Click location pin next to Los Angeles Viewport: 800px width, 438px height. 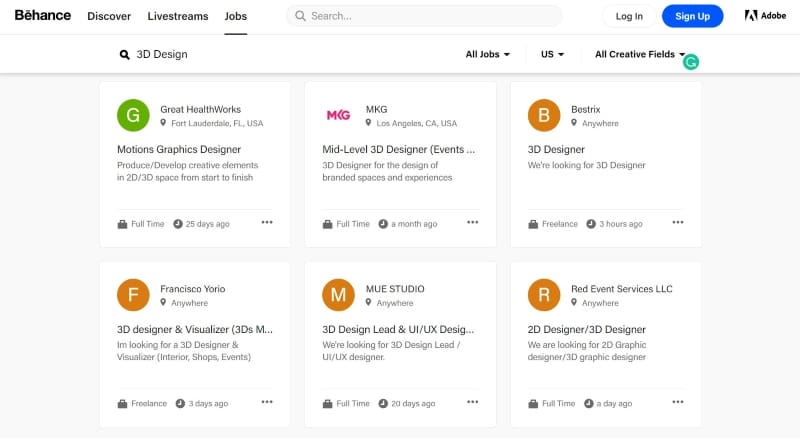click(368, 123)
